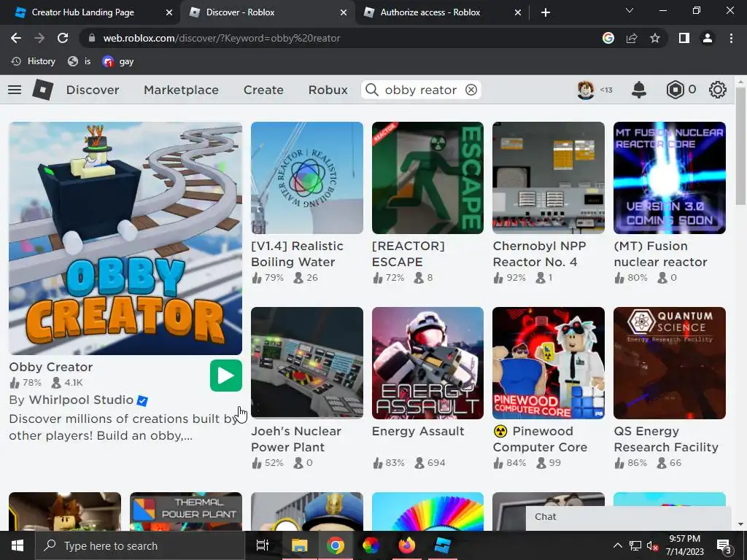Open the Windows notification center
This screenshot has height=560, width=747.
[x=724, y=545]
